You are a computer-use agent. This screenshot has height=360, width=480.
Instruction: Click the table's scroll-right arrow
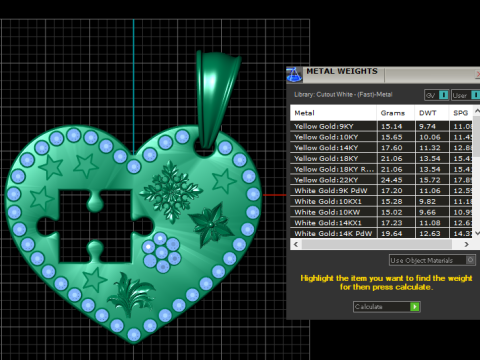point(466,244)
